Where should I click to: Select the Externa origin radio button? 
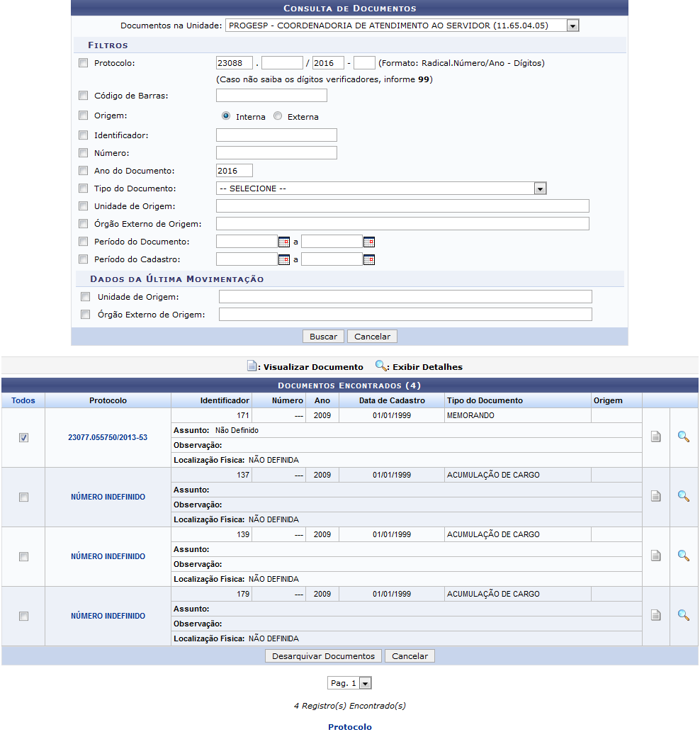coord(278,116)
